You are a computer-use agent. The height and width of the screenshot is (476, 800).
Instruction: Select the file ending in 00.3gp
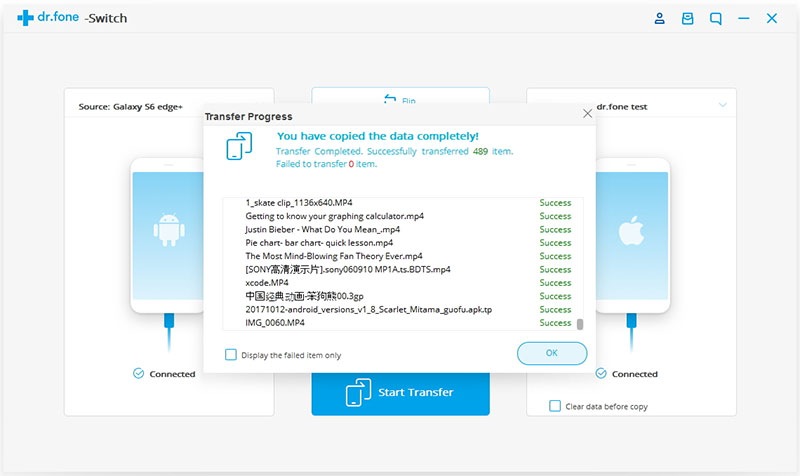click(x=403, y=295)
